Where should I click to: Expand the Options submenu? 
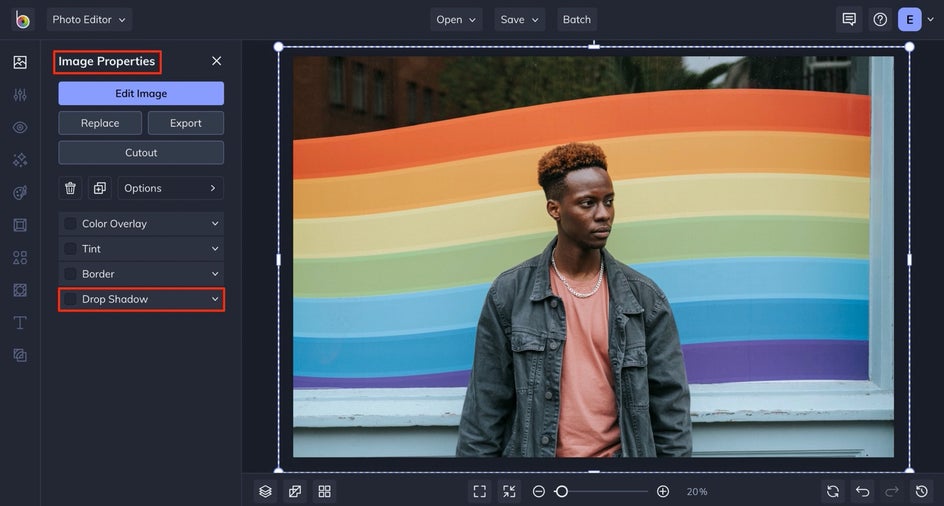click(x=170, y=188)
